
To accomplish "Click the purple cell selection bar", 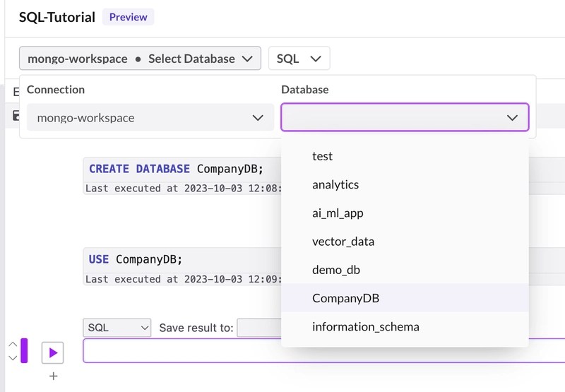I will (24, 351).
